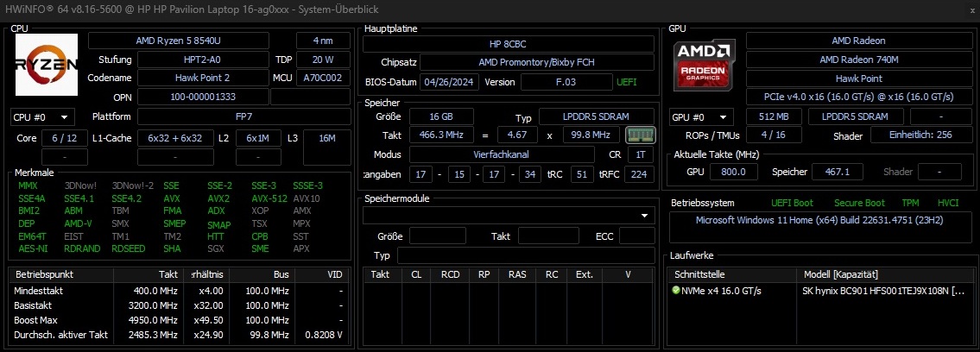Click the AVX-512 feature label
The width and height of the screenshot is (980, 352).
(269, 198)
